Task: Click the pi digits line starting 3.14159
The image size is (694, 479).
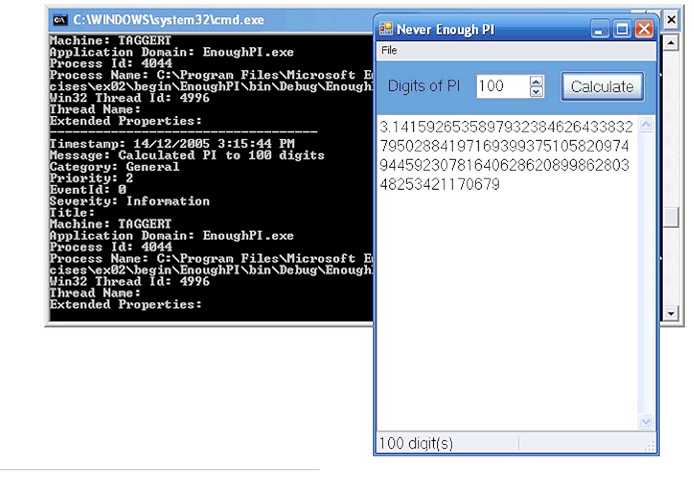Action: [x=506, y=127]
